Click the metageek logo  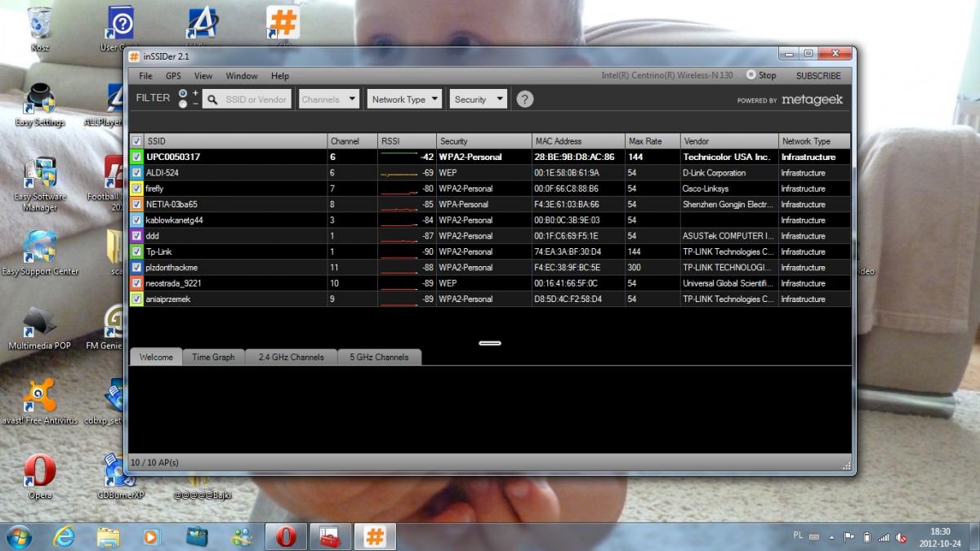click(812, 100)
